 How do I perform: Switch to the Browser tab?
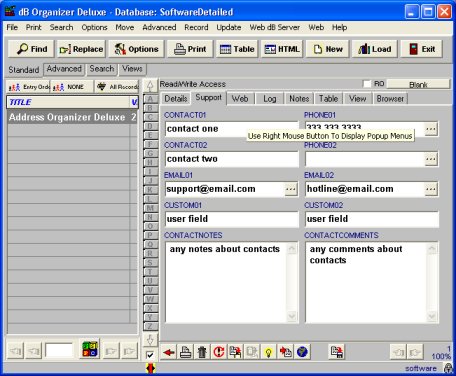click(x=390, y=99)
